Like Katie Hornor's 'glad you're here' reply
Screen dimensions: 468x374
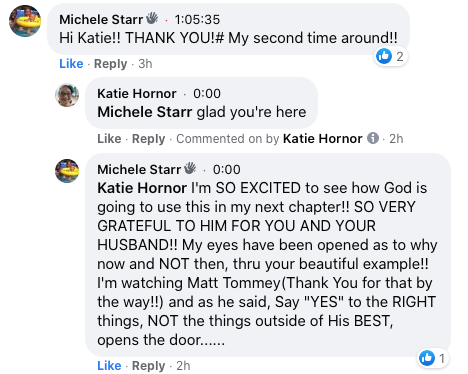point(109,139)
